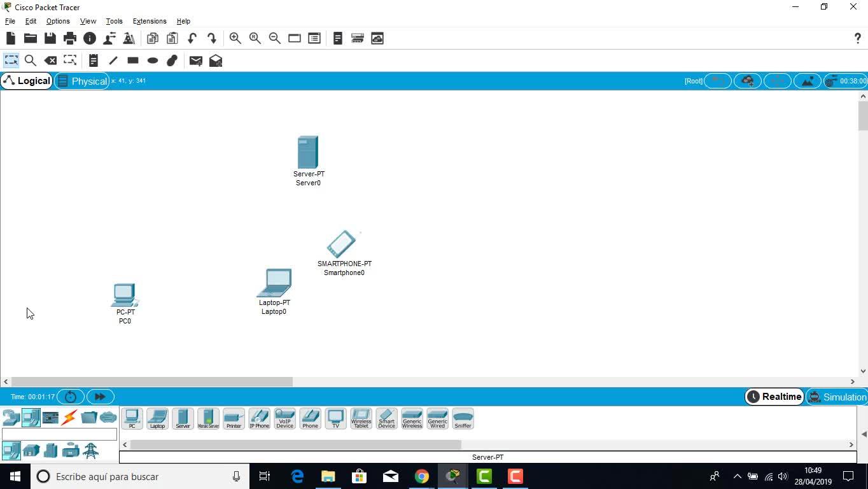The width and height of the screenshot is (868, 489).
Task: Select the Draw Ellipse tool
Action: (x=153, y=60)
